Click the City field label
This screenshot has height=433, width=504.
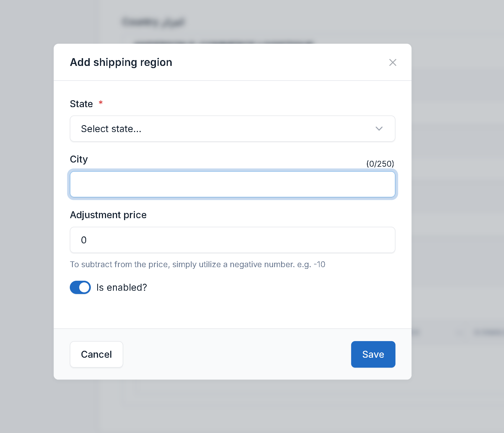click(x=79, y=159)
